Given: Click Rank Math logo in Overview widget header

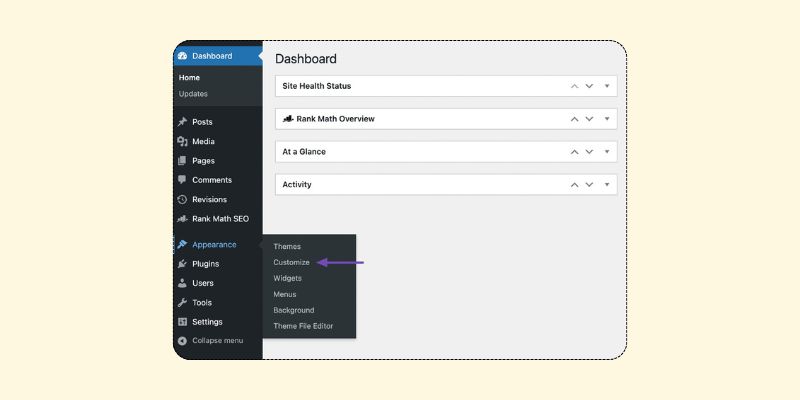Looking at the screenshot, I should (288, 119).
